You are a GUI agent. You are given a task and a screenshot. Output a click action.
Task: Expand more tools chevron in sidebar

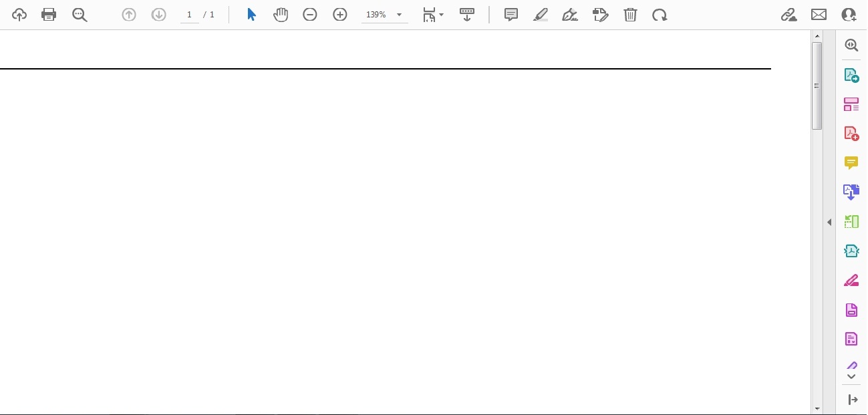pyautogui.click(x=851, y=377)
